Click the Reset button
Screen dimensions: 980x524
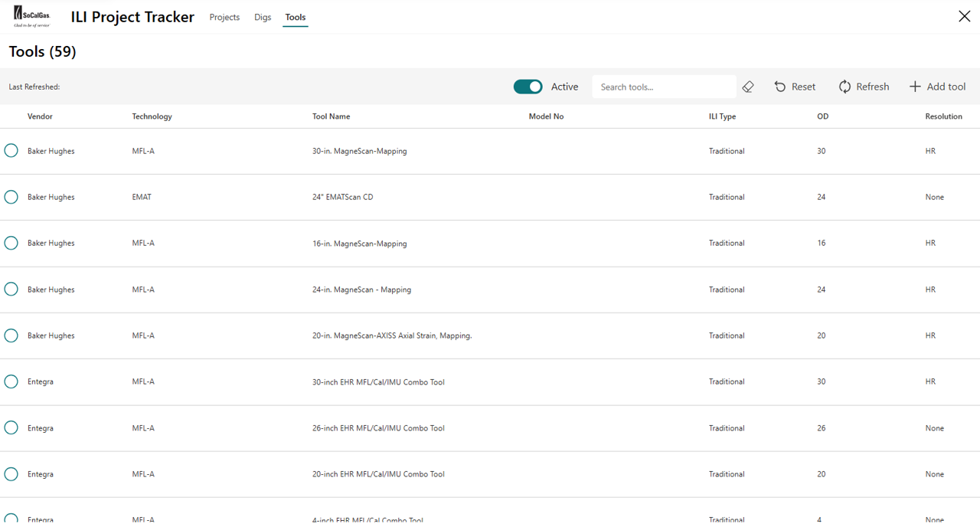(x=795, y=87)
